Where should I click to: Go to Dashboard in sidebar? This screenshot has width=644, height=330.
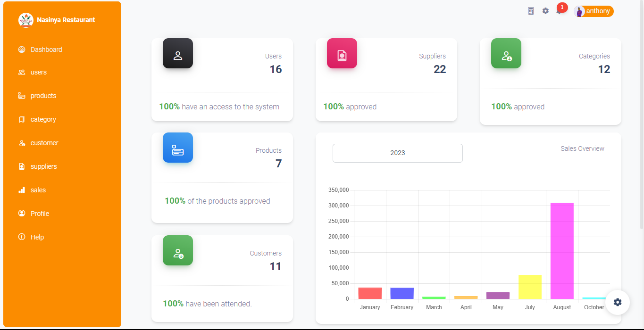[x=46, y=49]
